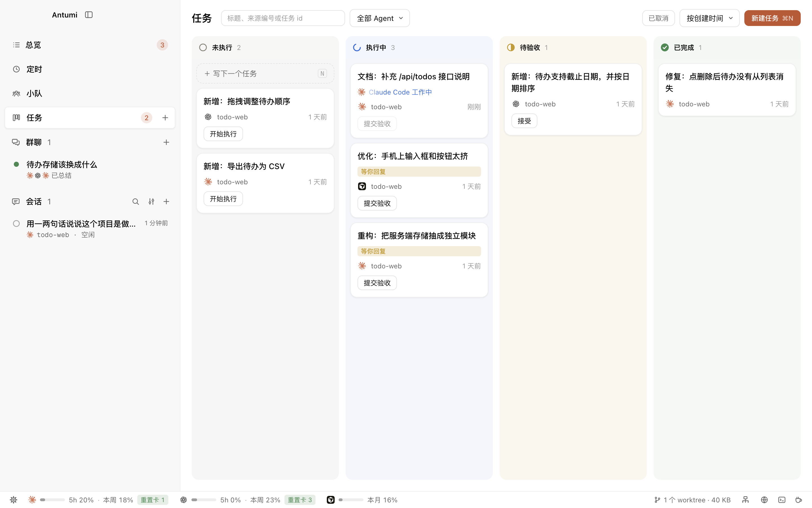812x508 pixels.
Task: Click the 已完成 green check icon
Action: (x=665, y=47)
